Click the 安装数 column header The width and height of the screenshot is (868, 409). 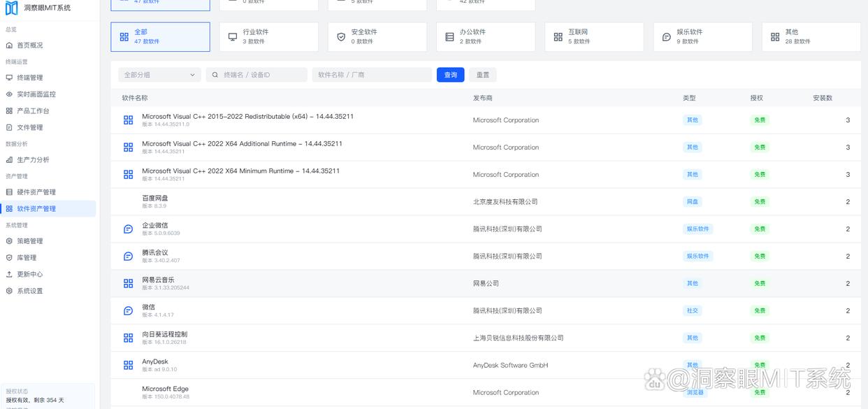823,98
